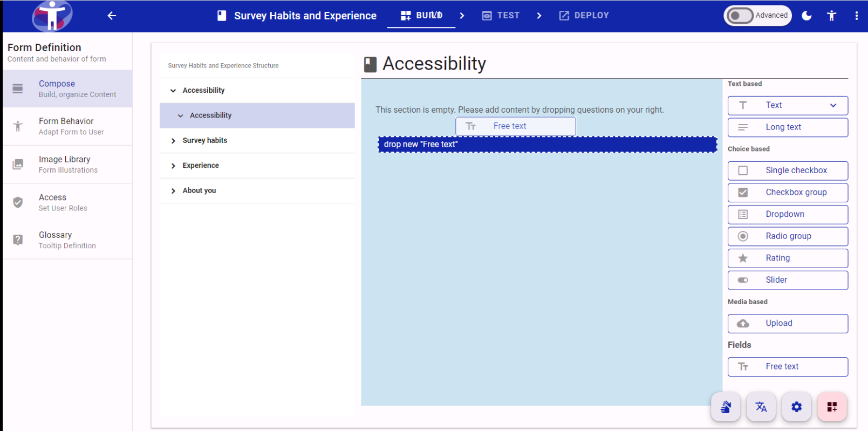
Task: Click the dashed drop new "Free text" zone
Action: point(548,145)
